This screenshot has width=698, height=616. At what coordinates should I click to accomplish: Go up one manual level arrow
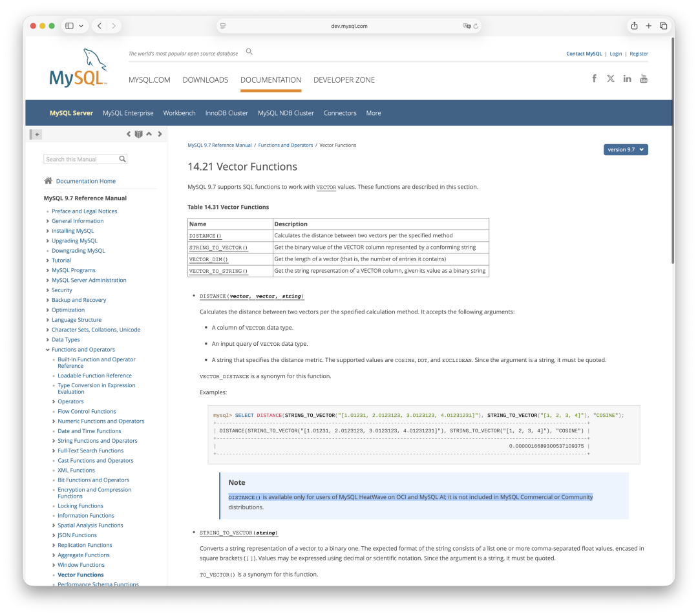coord(149,134)
